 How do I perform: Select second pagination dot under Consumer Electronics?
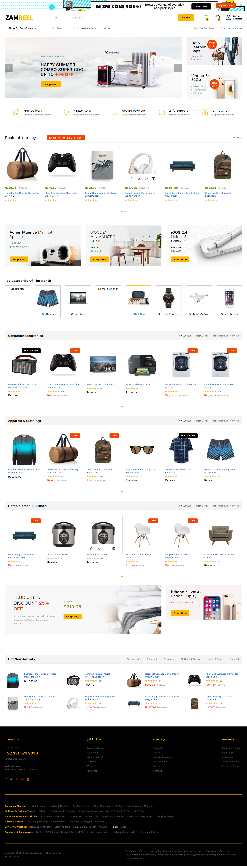125,406
